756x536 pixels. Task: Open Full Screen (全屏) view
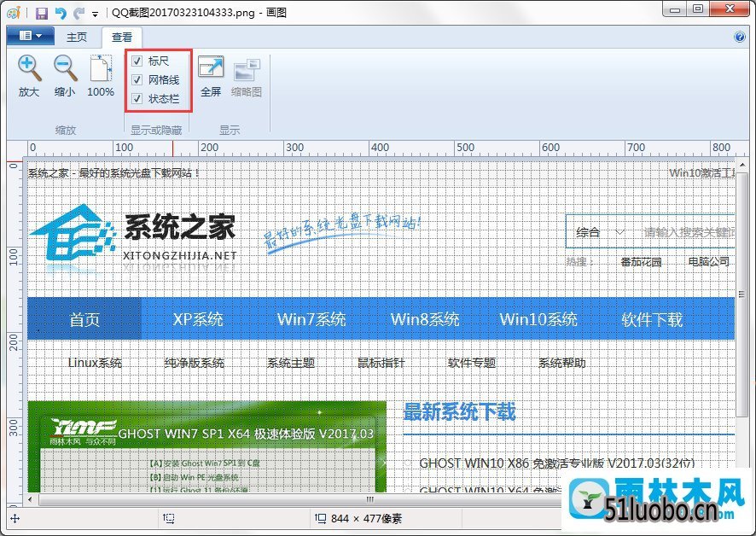(x=211, y=68)
